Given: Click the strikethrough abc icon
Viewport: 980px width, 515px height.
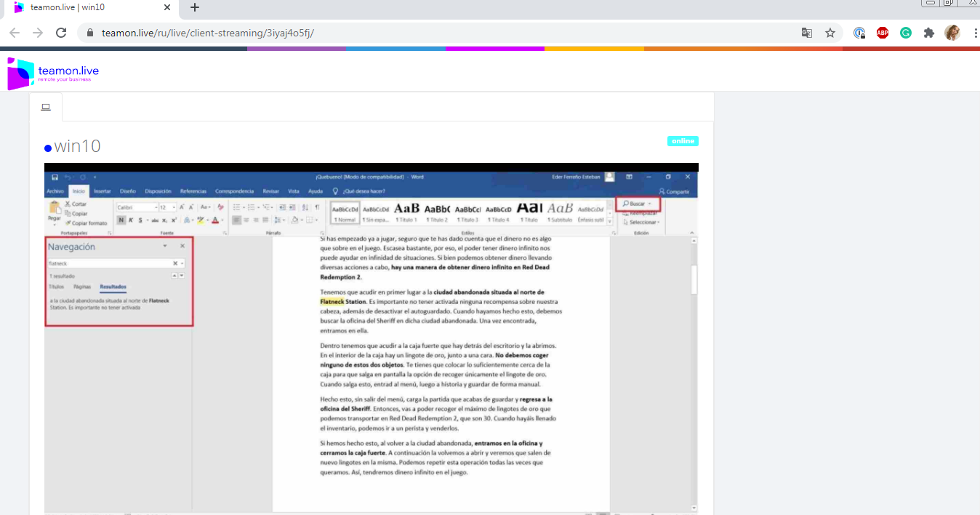Looking at the screenshot, I should click(155, 220).
